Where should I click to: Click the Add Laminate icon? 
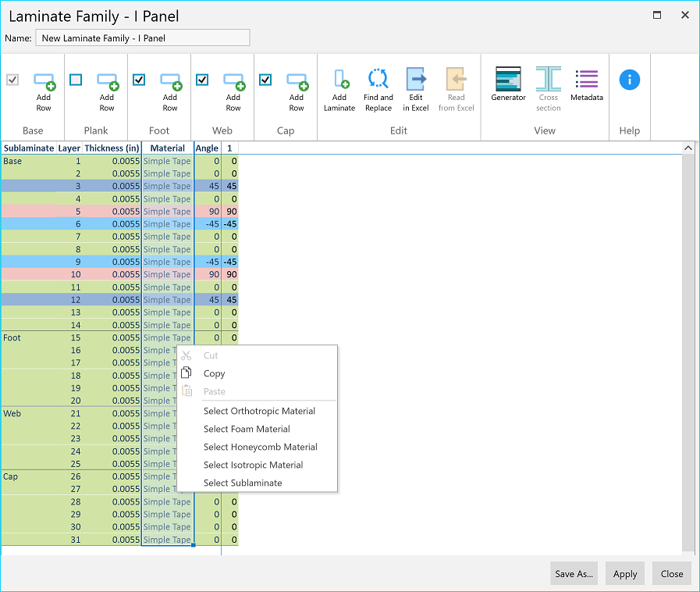(341, 79)
